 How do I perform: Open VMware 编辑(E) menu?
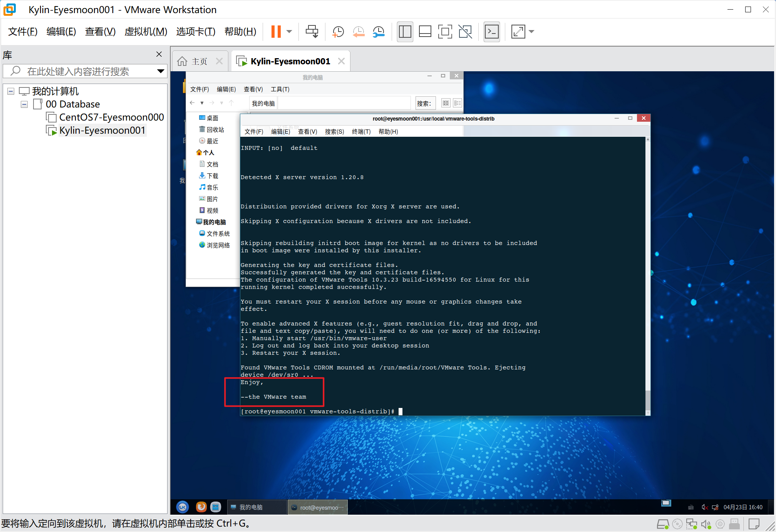pos(61,32)
